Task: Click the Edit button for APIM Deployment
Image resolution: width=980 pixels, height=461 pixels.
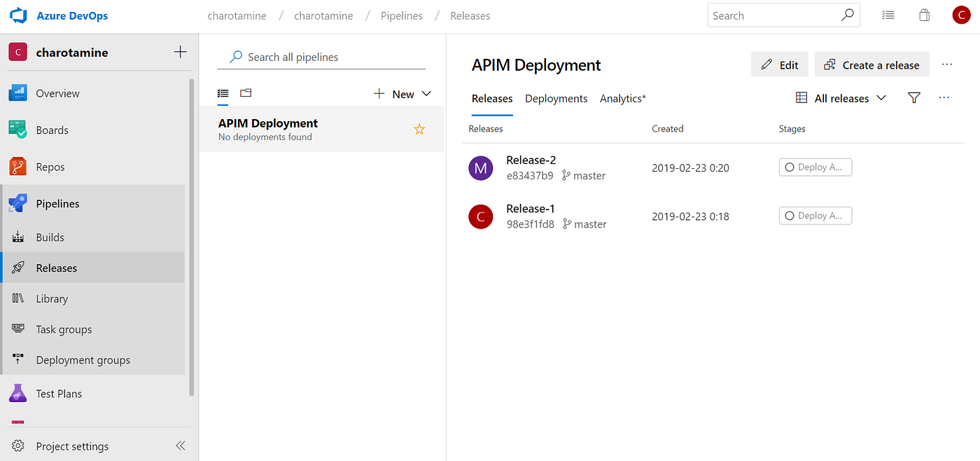Action: (x=779, y=64)
